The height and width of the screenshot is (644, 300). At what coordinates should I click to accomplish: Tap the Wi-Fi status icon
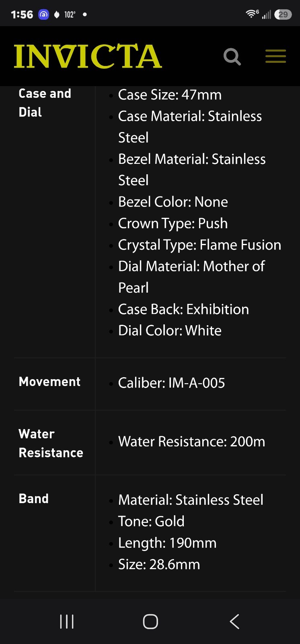252,14
